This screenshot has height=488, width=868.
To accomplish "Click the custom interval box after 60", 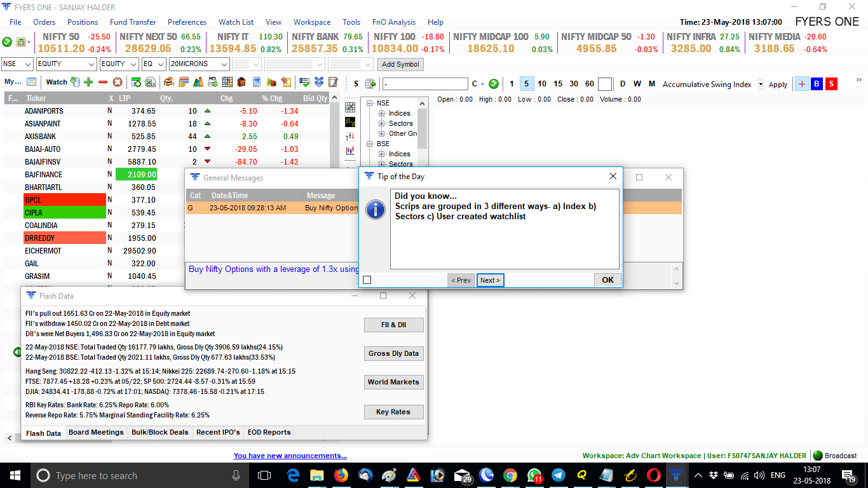I will point(605,84).
